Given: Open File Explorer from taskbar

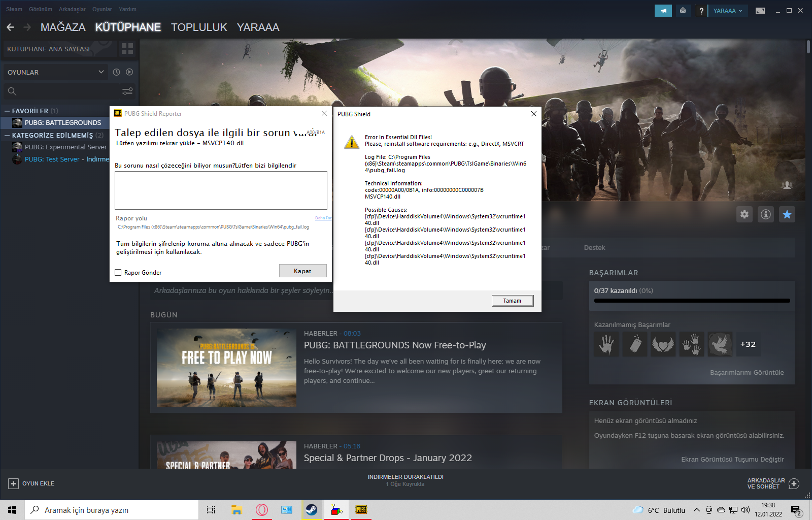Looking at the screenshot, I should point(236,510).
